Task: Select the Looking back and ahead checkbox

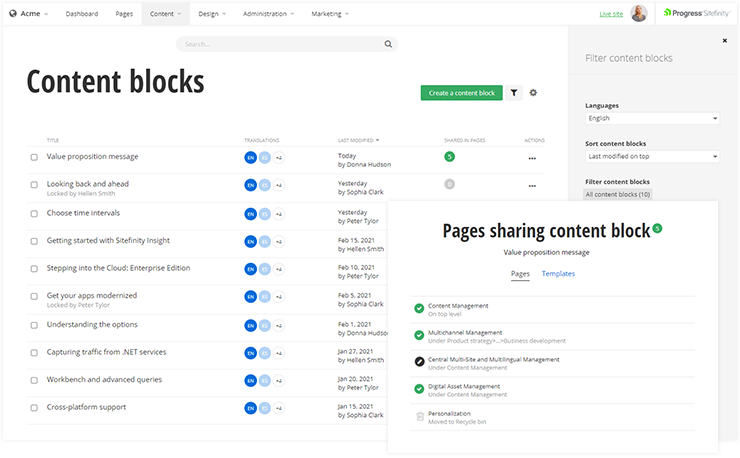Action: 34,185
